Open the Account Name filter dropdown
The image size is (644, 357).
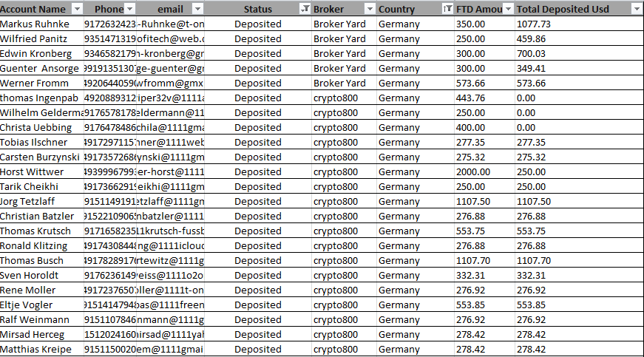[77, 9]
